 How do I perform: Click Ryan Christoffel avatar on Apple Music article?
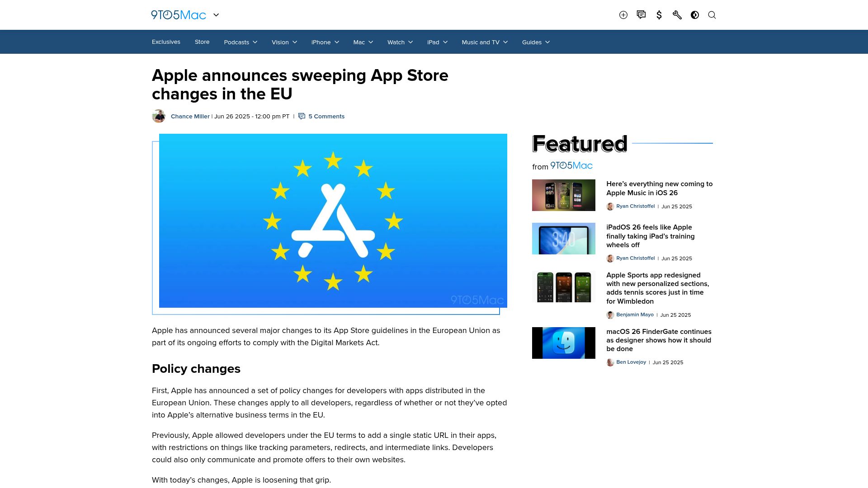[610, 206]
